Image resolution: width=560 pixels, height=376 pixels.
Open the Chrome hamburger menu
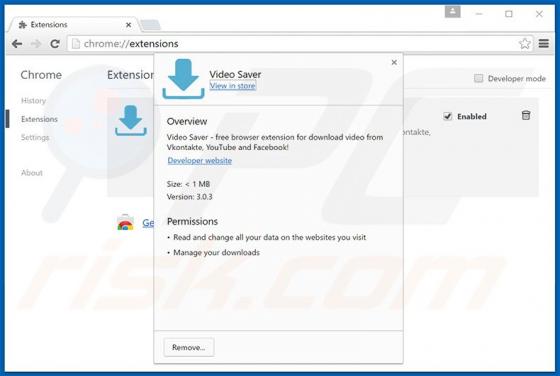pyautogui.click(x=544, y=44)
